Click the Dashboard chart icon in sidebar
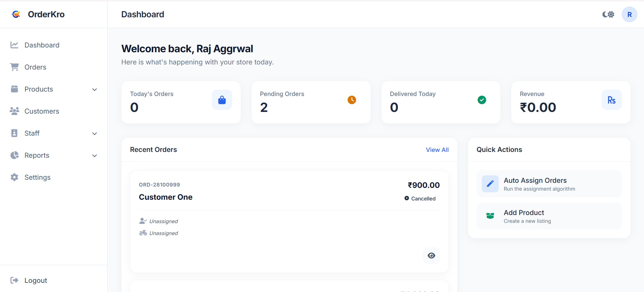The height and width of the screenshot is (292, 644). pos(14,45)
